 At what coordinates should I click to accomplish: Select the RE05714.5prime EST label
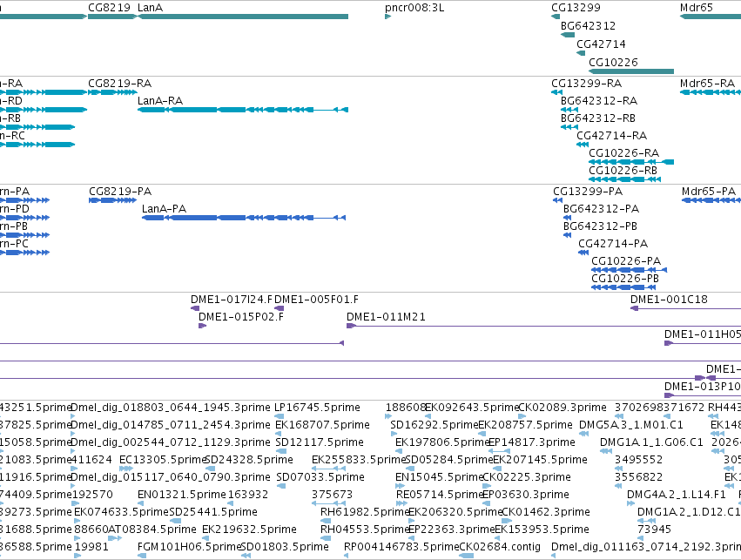440,495
